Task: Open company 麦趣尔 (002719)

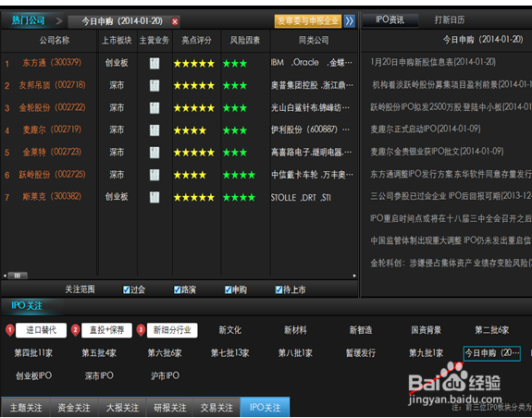Action: tap(52, 129)
